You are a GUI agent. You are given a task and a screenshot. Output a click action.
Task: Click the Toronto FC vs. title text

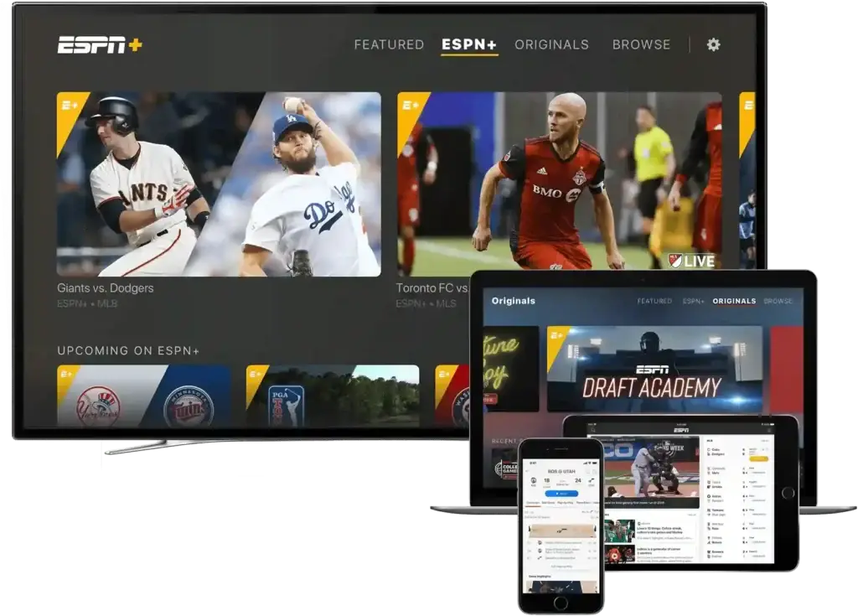(x=432, y=288)
